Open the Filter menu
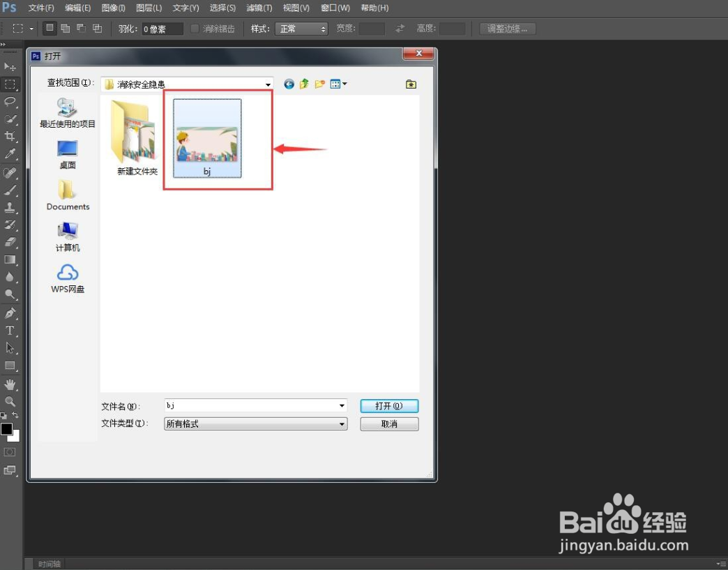The height and width of the screenshot is (570, 728). click(x=259, y=8)
